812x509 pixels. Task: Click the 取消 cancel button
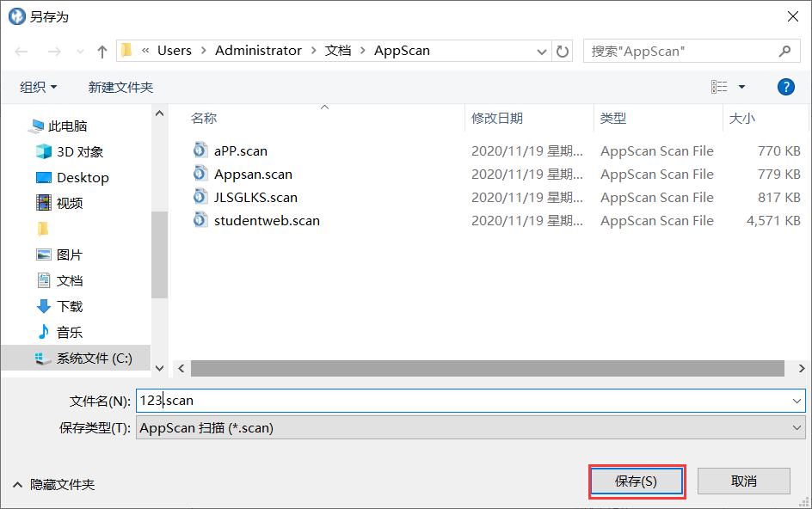tap(744, 481)
